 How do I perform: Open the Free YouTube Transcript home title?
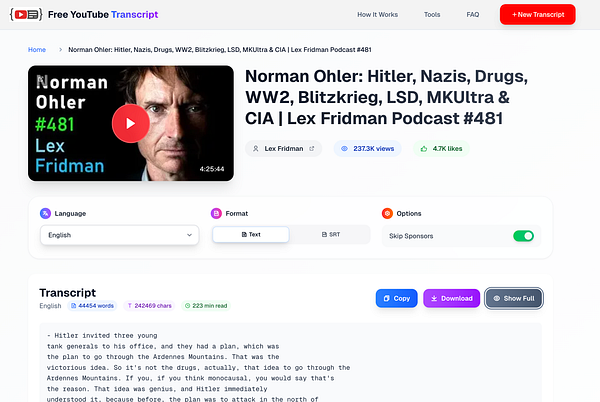point(103,15)
